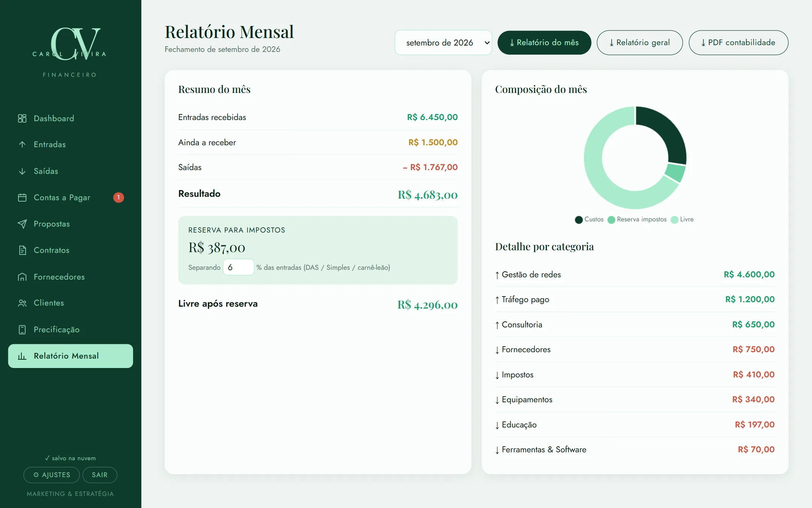812x508 pixels.
Task: Click the Consultoria category row
Action: [635, 325]
